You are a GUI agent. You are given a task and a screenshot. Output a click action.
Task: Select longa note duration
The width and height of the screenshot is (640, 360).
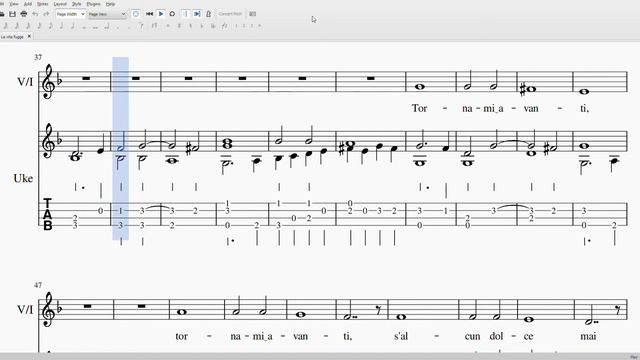pos(106,26)
